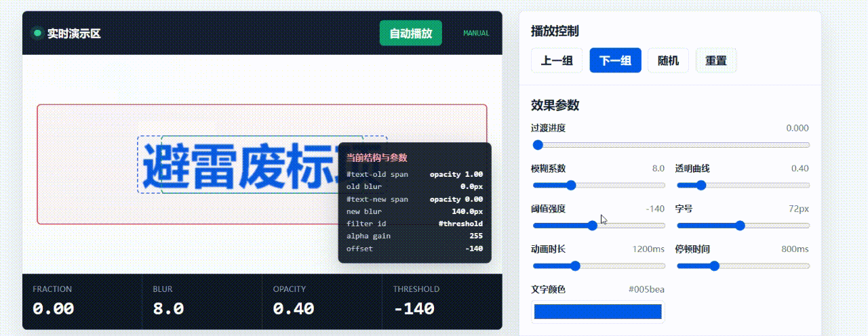The height and width of the screenshot is (336, 868).
Task: Click the 效果参数 section heading
Action: point(555,105)
